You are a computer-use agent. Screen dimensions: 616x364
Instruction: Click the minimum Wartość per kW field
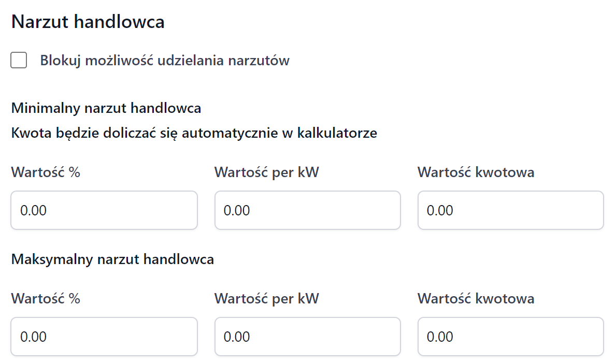307,210
